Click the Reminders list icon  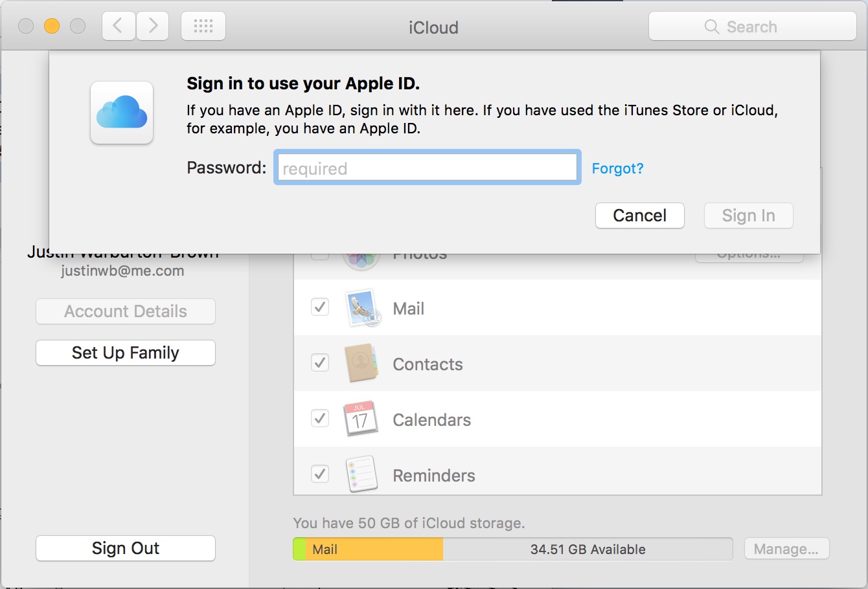[x=361, y=474]
